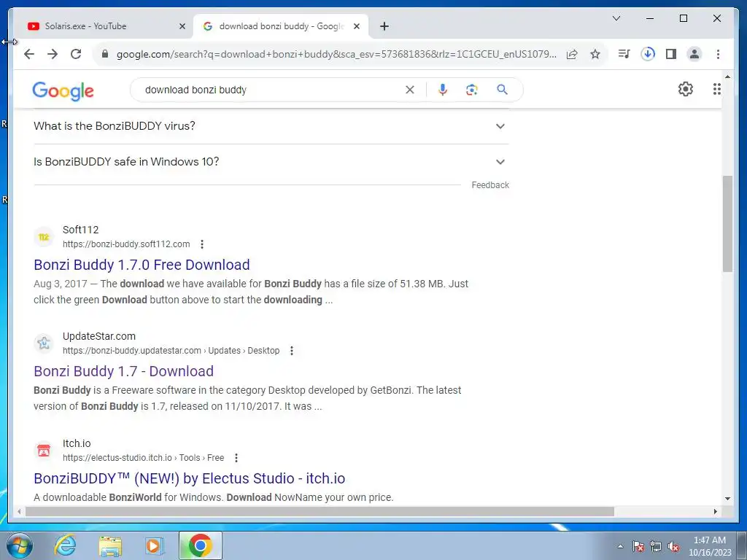Screen dimensions: 747x560
Task: Click the Chrome taskbar button
Action: (200, 545)
